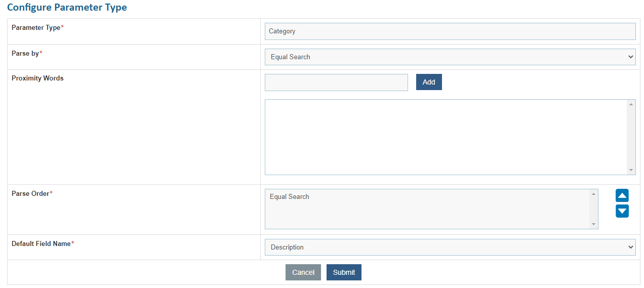Select Equal Search in the Parse Order list
644x288 pixels.
[290, 197]
